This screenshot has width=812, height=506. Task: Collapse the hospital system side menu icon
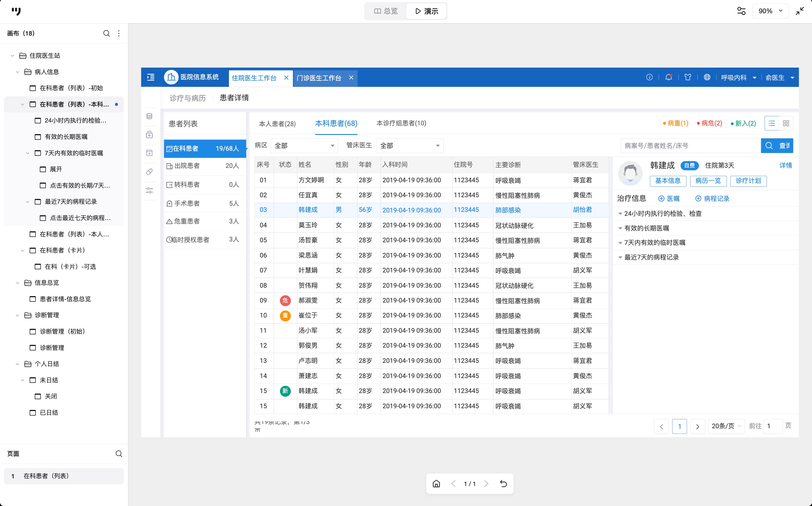151,77
